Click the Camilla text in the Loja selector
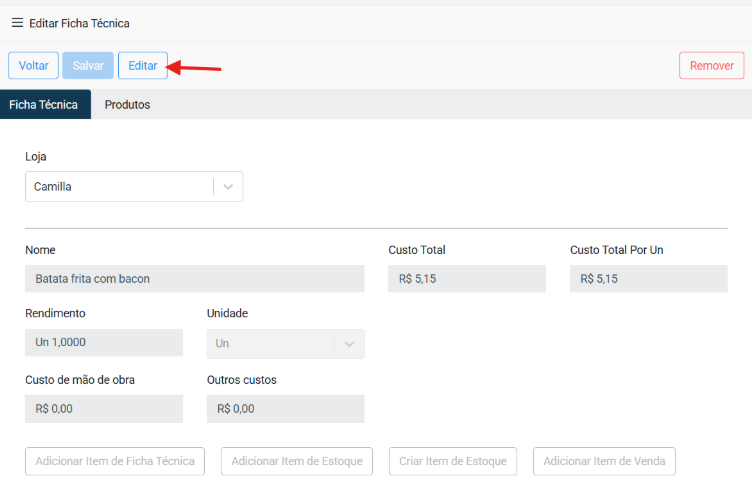This screenshot has width=753, height=483. pos(53,187)
